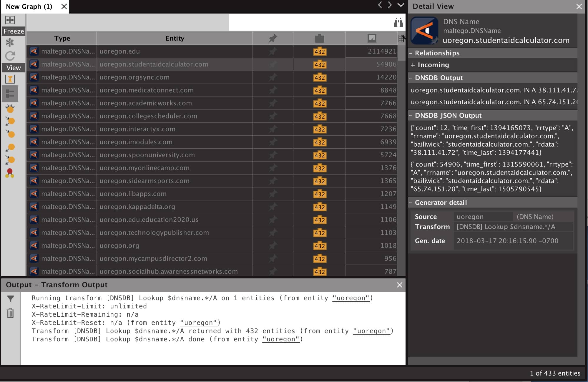Expand the Incoming relationships
Viewport: 588px width, 382px height.
click(413, 65)
